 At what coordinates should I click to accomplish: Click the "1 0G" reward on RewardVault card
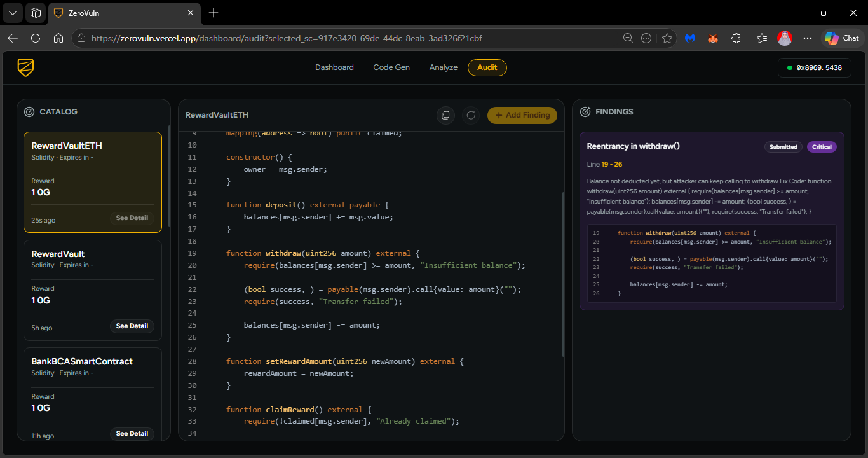click(x=41, y=300)
